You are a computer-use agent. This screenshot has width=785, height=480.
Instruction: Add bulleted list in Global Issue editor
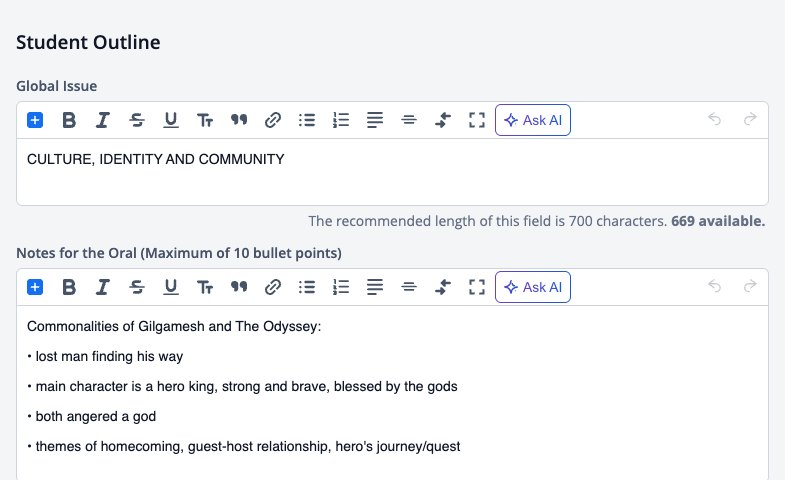pos(307,120)
